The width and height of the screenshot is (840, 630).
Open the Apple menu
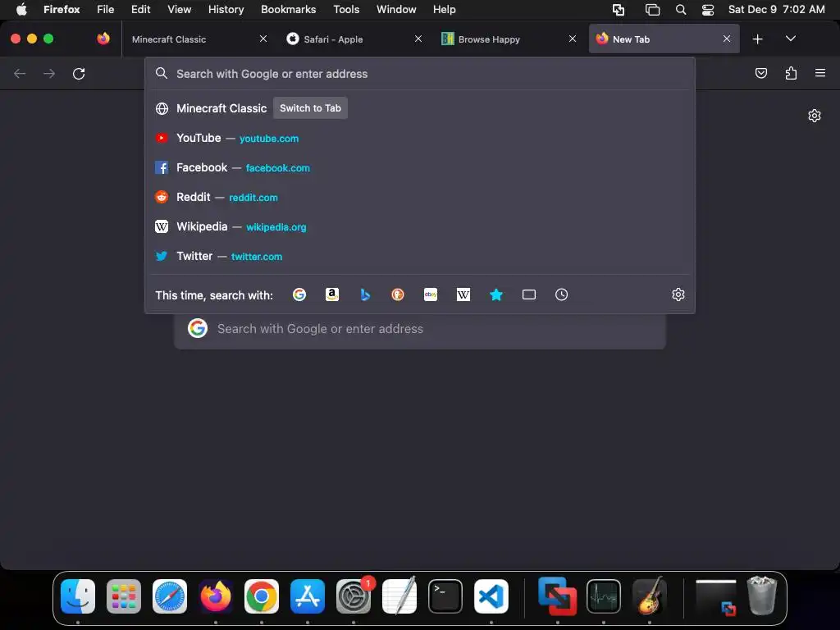[21, 9]
